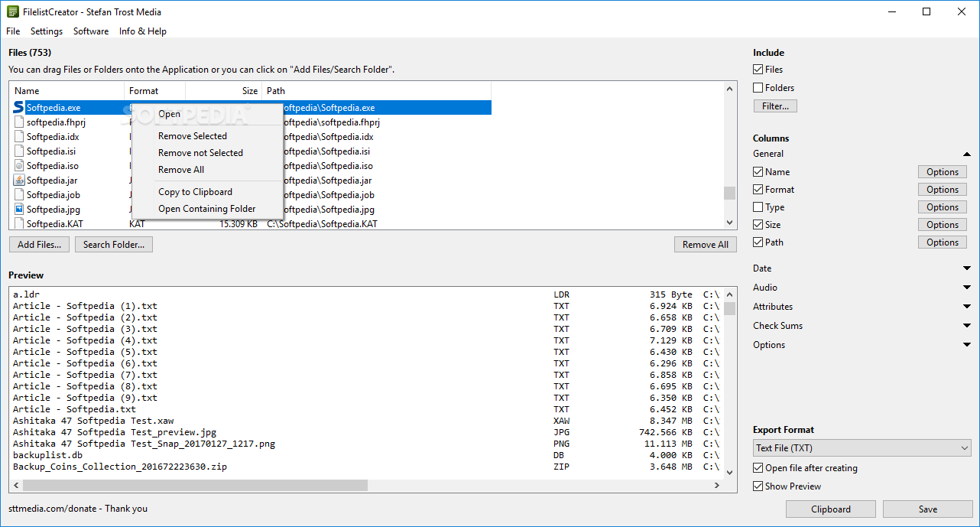Toggle the Files include checkbox
980x527 pixels.
[758, 70]
